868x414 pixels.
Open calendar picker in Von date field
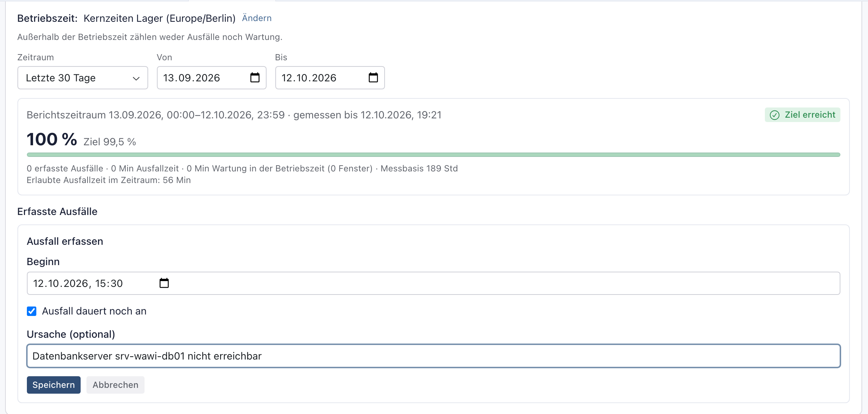pyautogui.click(x=255, y=78)
